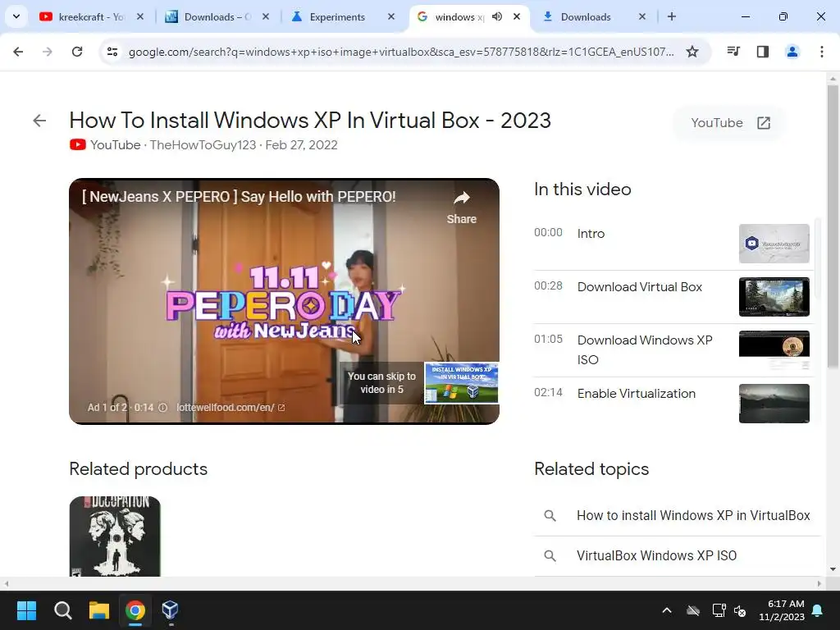This screenshot has height=630, width=840.
Task: Click the red YouTube logo under the title
Action: click(78, 144)
